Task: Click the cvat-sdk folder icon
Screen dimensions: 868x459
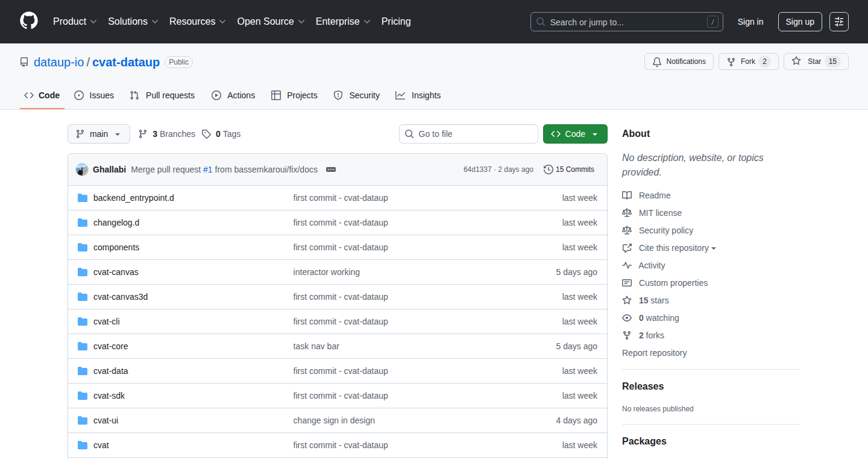Action: tap(83, 396)
